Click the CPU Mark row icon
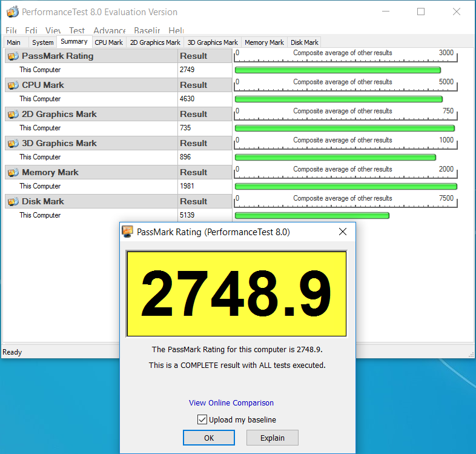The image size is (476, 454). tap(13, 85)
